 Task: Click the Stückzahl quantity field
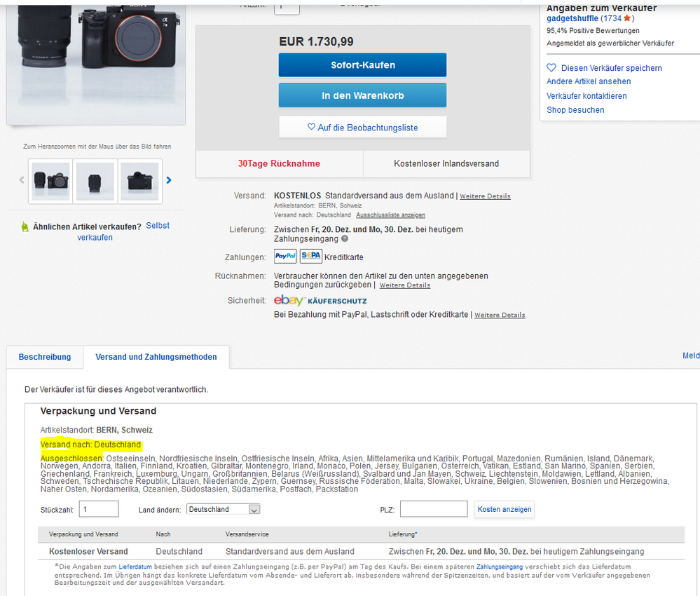pos(99,509)
